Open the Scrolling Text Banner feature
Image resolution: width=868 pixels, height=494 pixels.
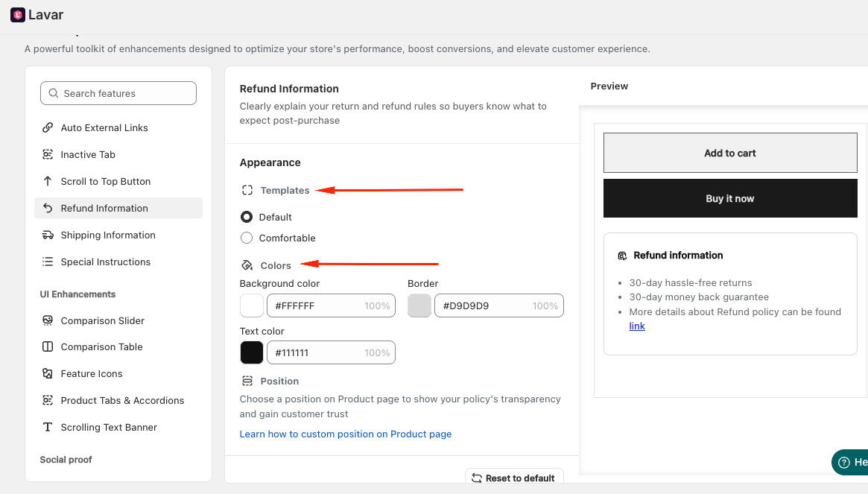[x=118, y=427]
